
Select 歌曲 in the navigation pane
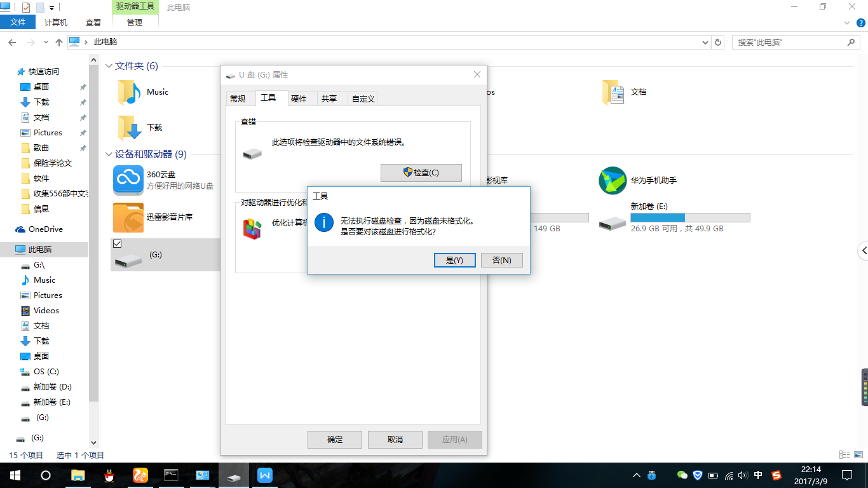click(41, 148)
